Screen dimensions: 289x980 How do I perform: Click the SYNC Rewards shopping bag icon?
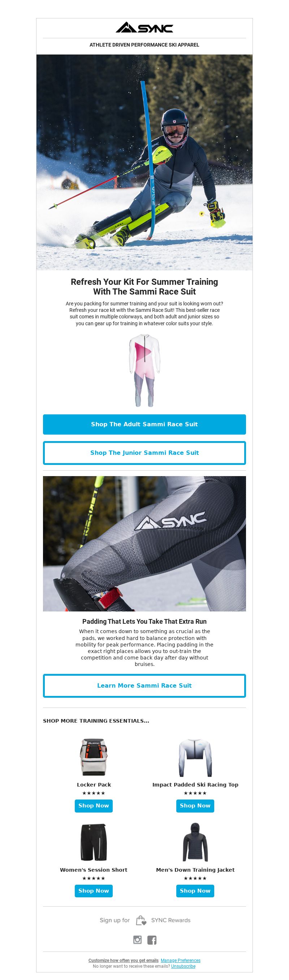141,920
